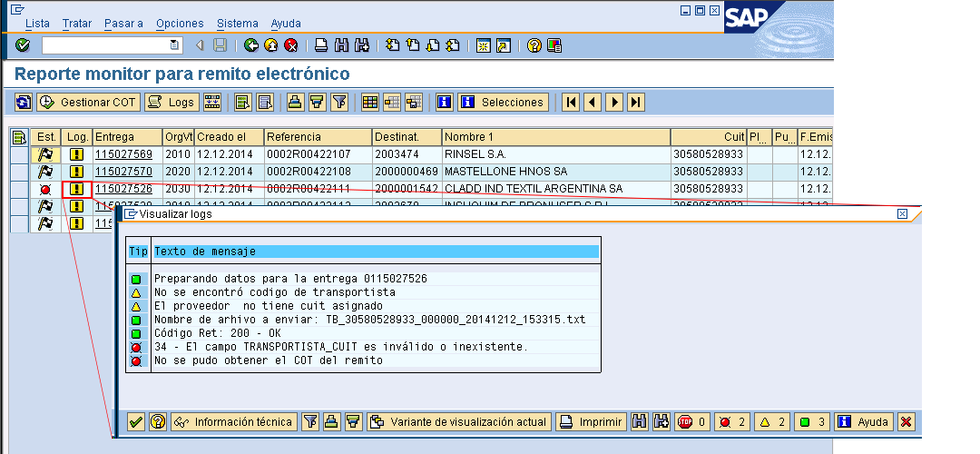Click log message 'No se pudo obtener el COT del remito'
The height and width of the screenshot is (454, 980).
(268, 360)
